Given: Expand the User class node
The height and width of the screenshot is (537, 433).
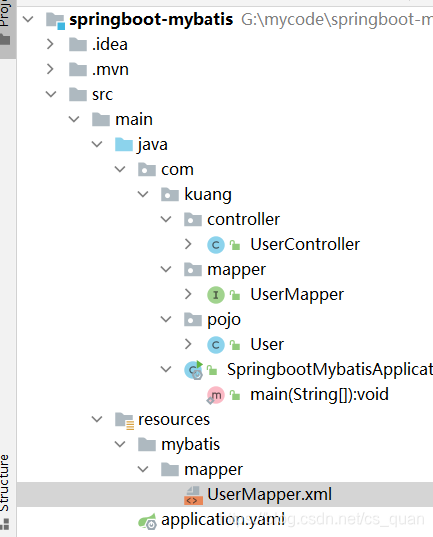Looking at the screenshot, I should (x=188, y=344).
